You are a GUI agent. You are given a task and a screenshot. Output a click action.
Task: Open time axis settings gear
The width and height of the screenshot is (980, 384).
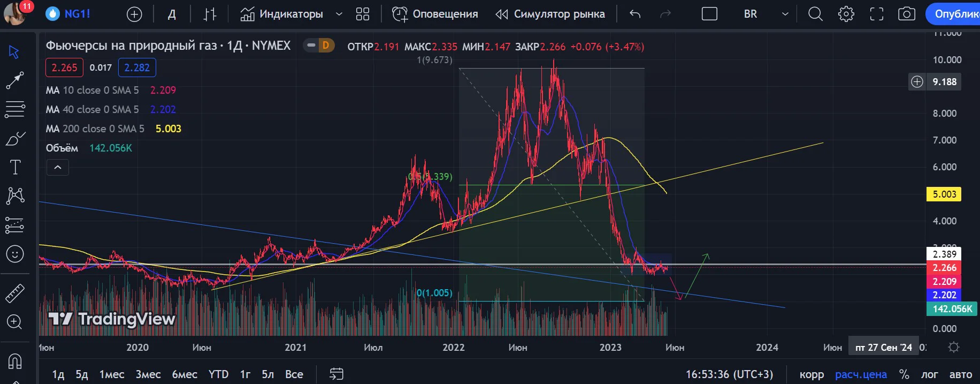click(953, 348)
